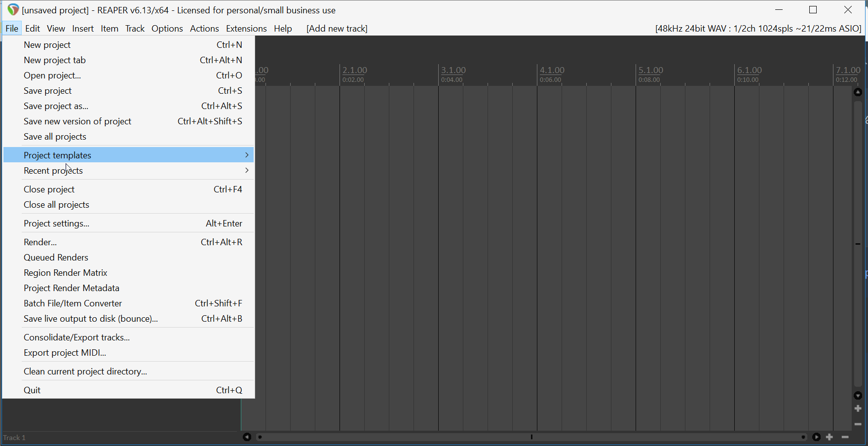Click the vertical scroll up arrow
868x446 pixels.
click(x=858, y=92)
